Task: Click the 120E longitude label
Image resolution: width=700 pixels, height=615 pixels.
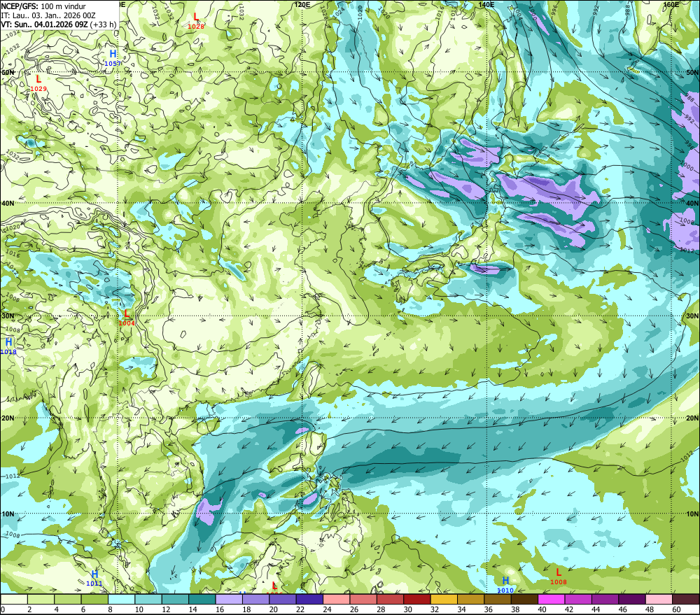Action: pyautogui.click(x=302, y=4)
